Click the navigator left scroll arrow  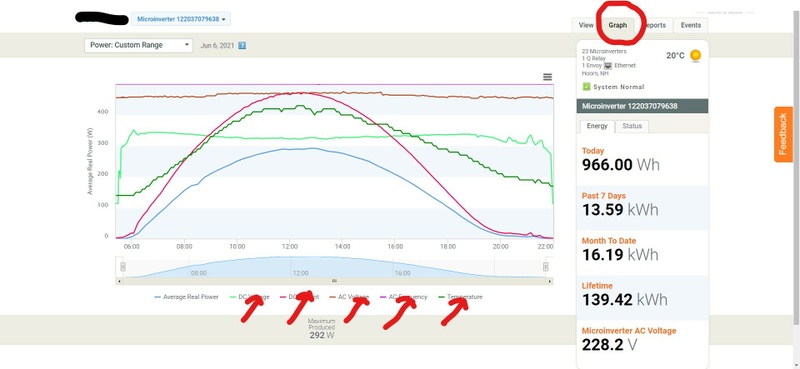tap(119, 281)
